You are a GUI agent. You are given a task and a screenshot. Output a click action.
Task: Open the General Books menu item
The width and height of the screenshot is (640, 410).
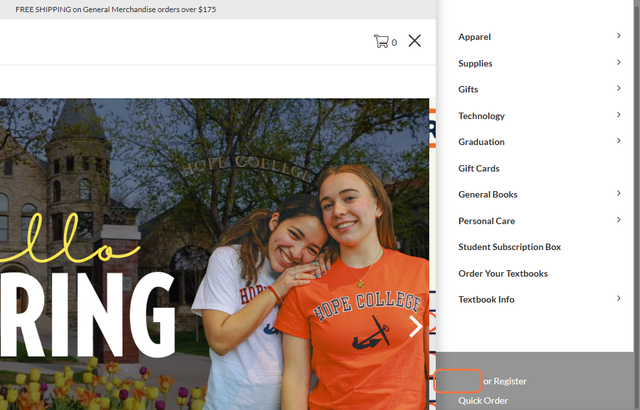coord(488,195)
